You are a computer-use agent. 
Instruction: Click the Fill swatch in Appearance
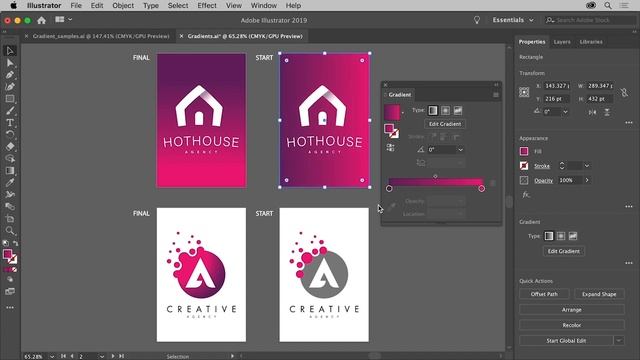(524, 151)
